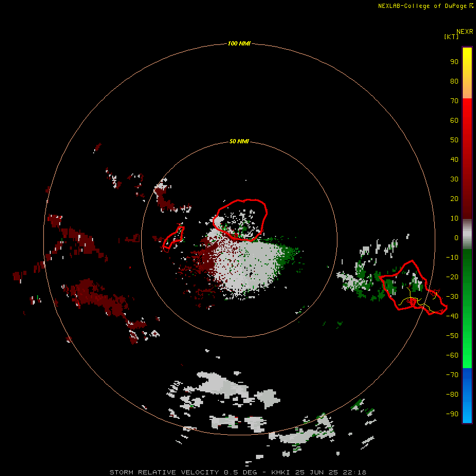
Task: Click the large red warning polygon near the map center
Action: [x=240, y=220]
